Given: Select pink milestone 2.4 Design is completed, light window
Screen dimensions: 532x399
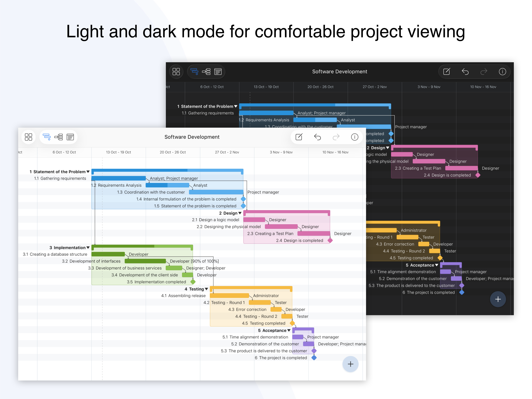Looking at the screenshot, I should 330,240.
